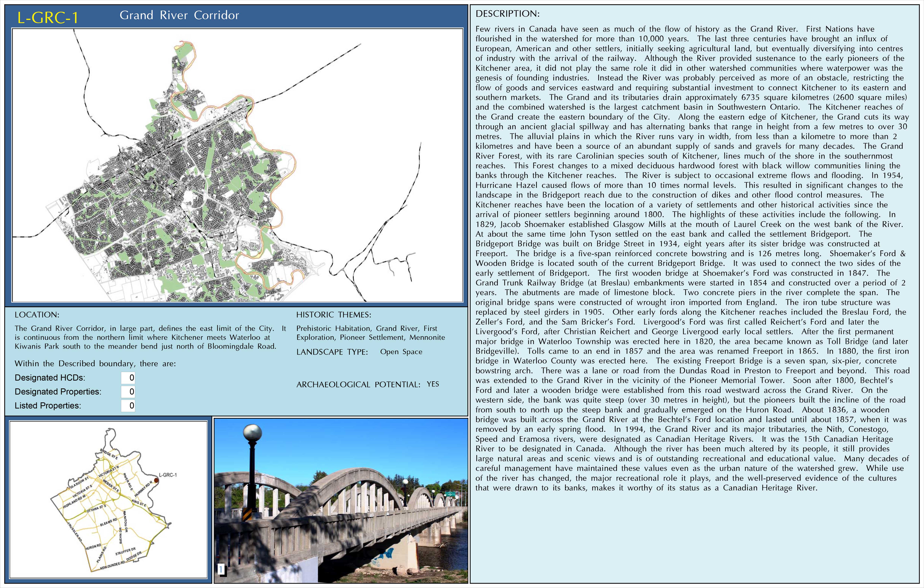Click the Grand River Corridor heading
924x588 pixels.
(179, 15)
